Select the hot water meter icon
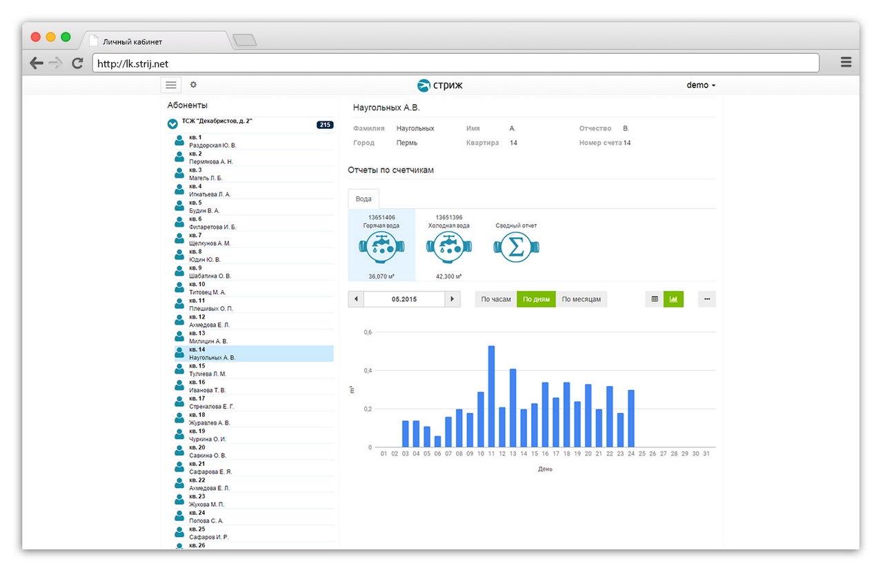Image resolution: width=883 pixels, height=588 pixels. (381, 247)
